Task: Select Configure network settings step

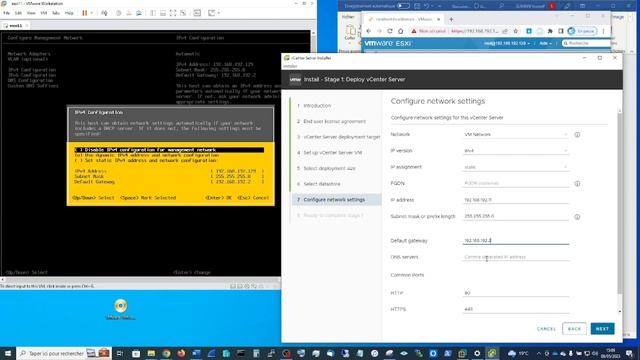Action: pyautogui.click(x=337, y=200)
